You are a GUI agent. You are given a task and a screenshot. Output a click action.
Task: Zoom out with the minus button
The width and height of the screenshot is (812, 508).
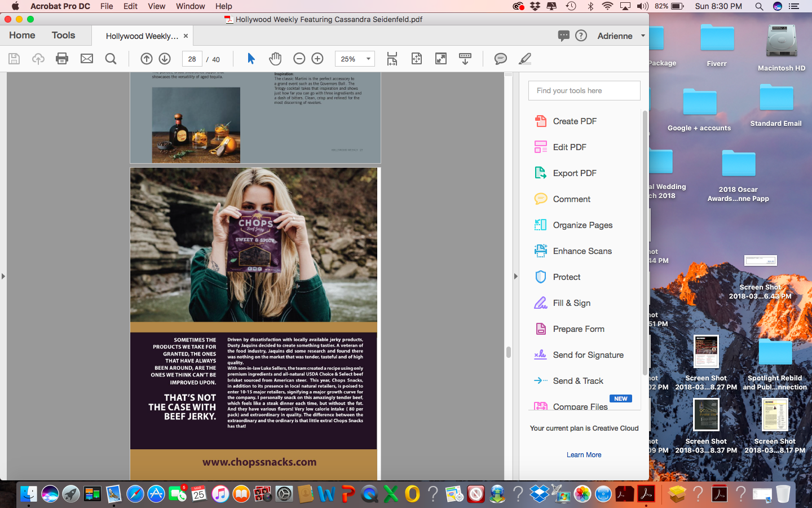(299, 59)
